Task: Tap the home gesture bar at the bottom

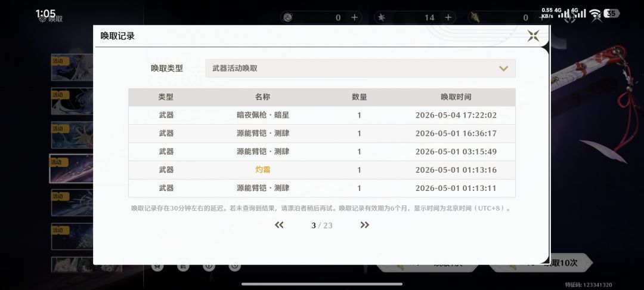Action: click(321, 284)
